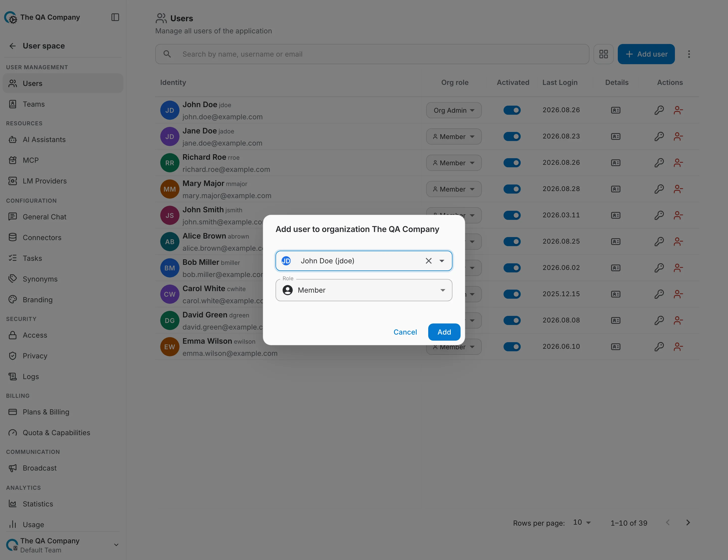Open Teams in sidebar
This screenshot has height=560, width=728.
point(63,104)
